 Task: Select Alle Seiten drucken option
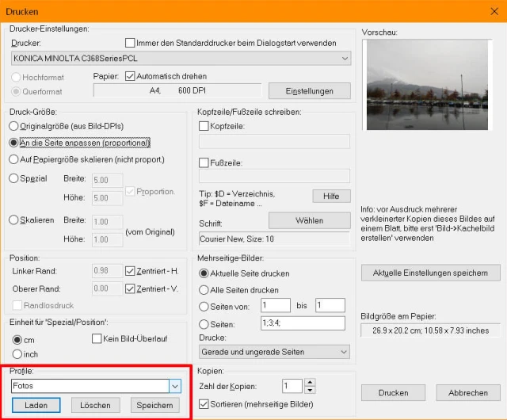pyautogui.click(x=204, y=290)
